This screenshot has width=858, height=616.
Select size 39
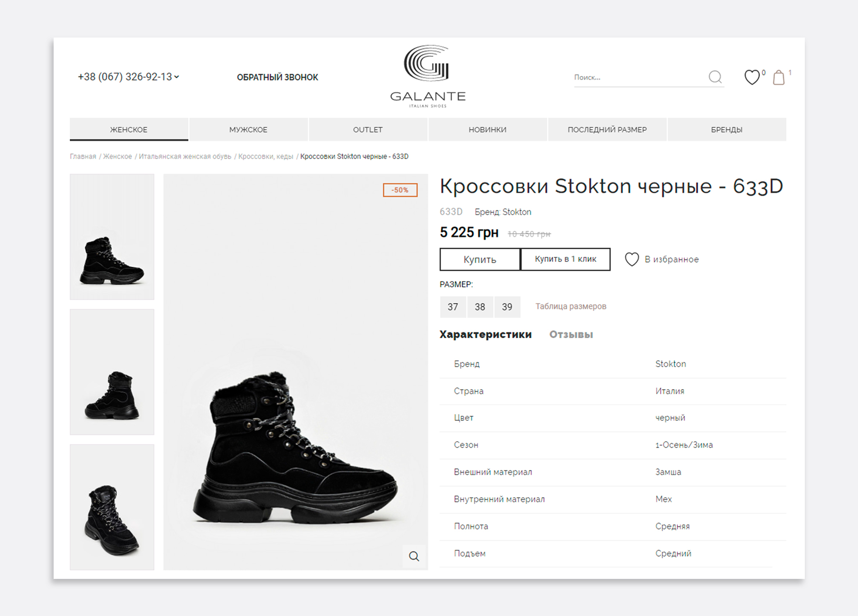click(x=507, y=307)
